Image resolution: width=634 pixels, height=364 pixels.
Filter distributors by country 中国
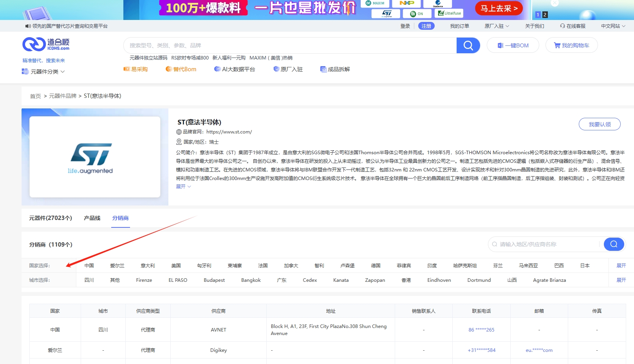click(x=89, y=265)
